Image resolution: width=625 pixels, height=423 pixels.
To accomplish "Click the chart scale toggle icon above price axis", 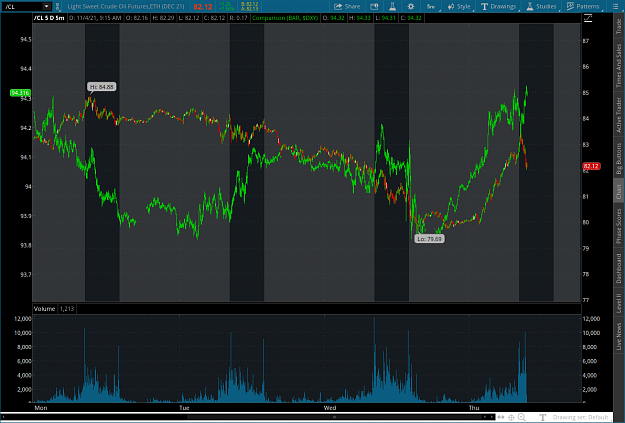I will click(588, 18).
